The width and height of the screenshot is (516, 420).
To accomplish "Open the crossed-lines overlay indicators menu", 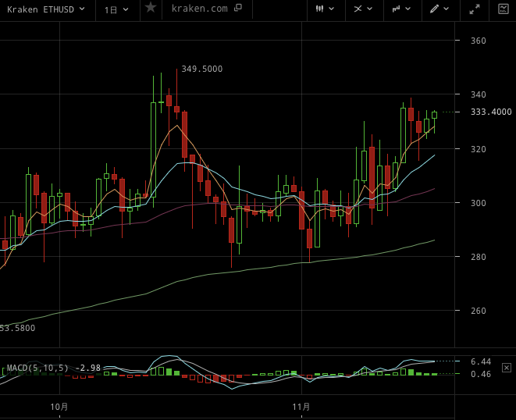I will [363, 9].
